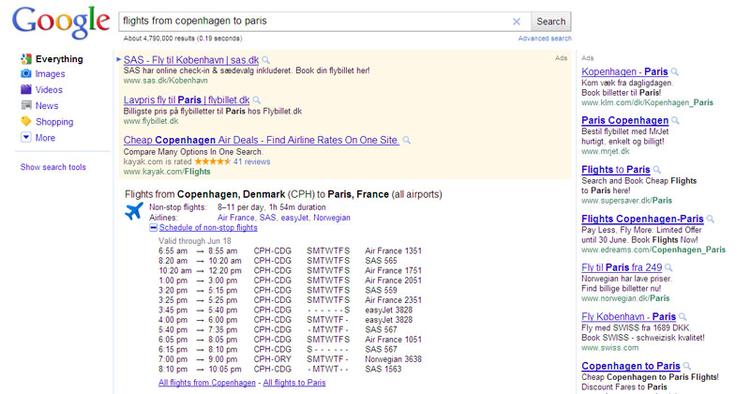Open All flights from Copenhagen link
The image size is (750, 394).
click(207, 383)
